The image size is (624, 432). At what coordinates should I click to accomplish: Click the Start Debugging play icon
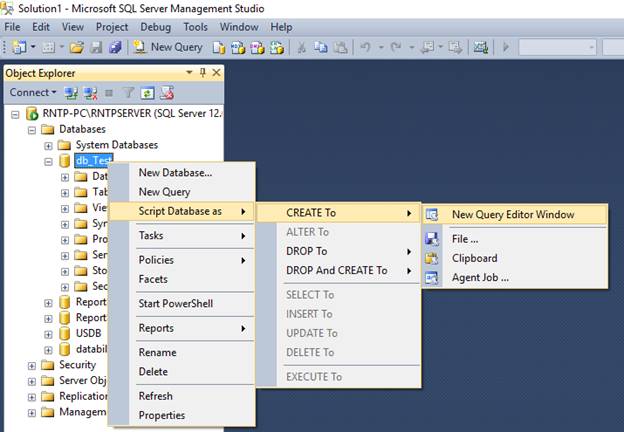coord(506,47)
